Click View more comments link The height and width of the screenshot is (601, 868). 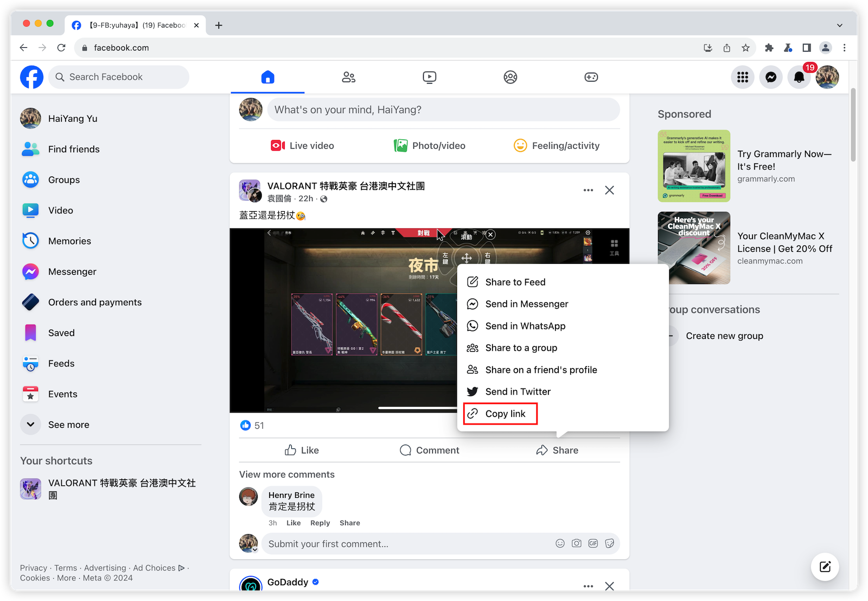pyautogui.click(x=286, y=475)
